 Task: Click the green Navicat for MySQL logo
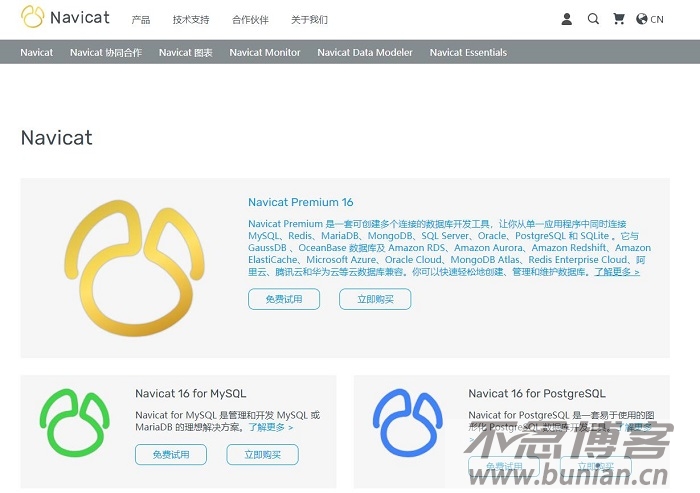point(74,423)
